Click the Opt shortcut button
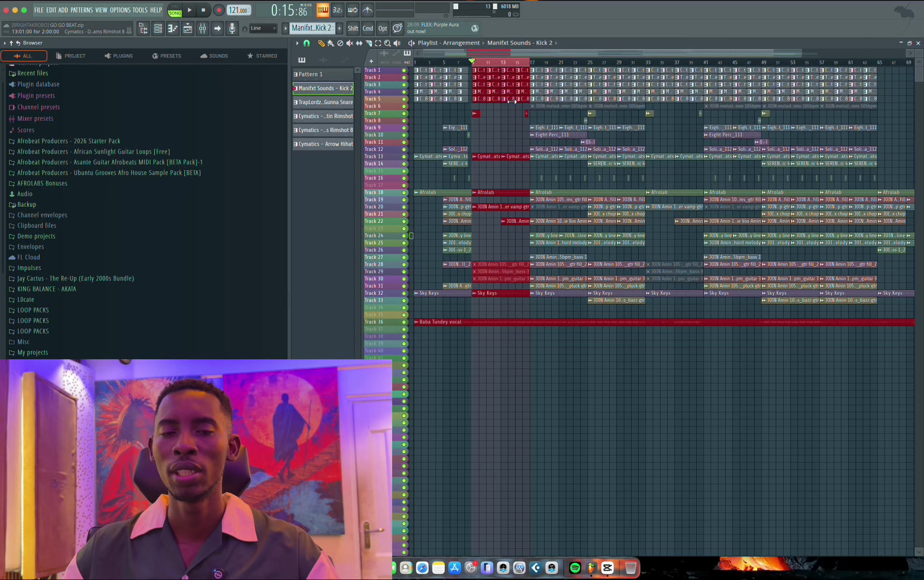 (382, 28)
